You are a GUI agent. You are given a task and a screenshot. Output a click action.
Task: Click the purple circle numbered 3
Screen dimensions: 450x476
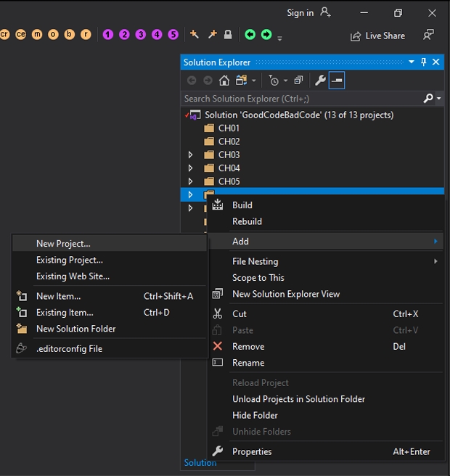tap(141, 34)
